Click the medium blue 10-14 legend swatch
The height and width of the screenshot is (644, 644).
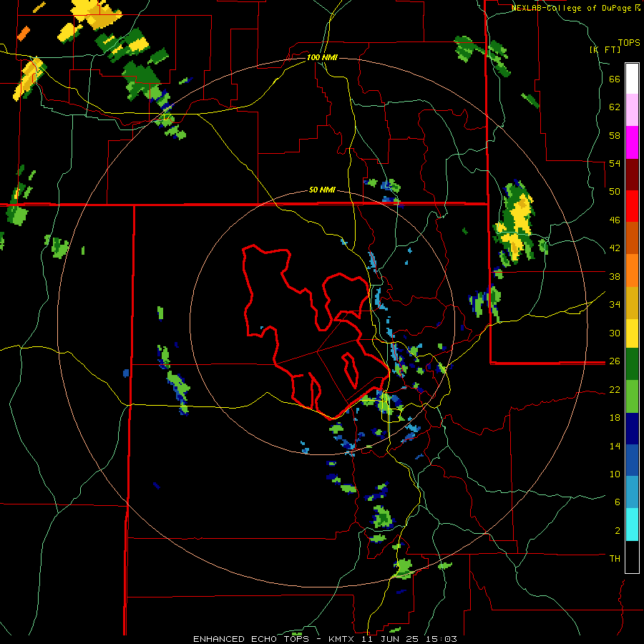[632, 460]
